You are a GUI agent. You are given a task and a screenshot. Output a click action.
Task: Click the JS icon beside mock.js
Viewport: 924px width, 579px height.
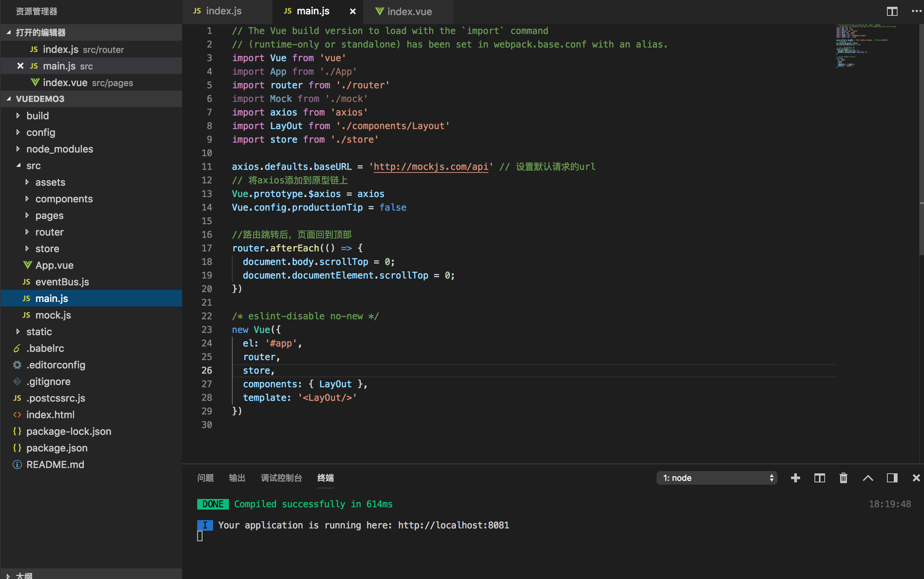26,315
